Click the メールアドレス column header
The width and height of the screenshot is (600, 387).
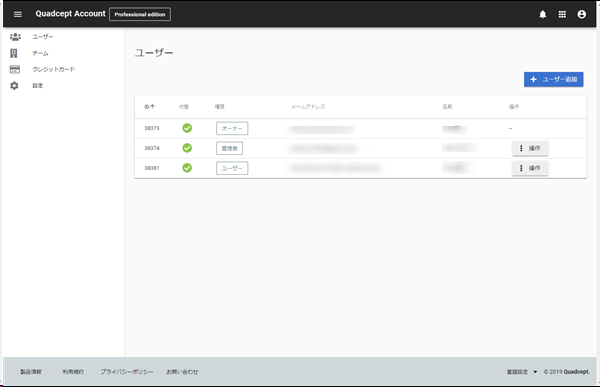click(308, 107)
